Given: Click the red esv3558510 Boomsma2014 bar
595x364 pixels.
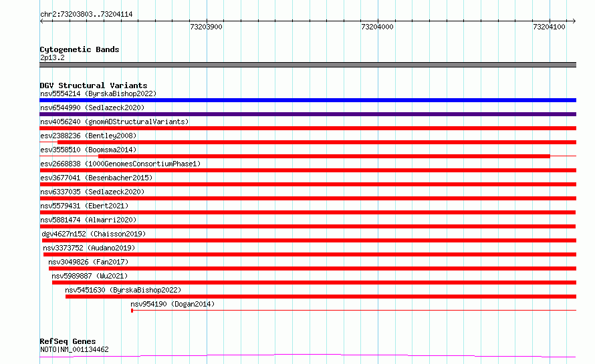Looking at the screenshot, I should click(324, 156).
